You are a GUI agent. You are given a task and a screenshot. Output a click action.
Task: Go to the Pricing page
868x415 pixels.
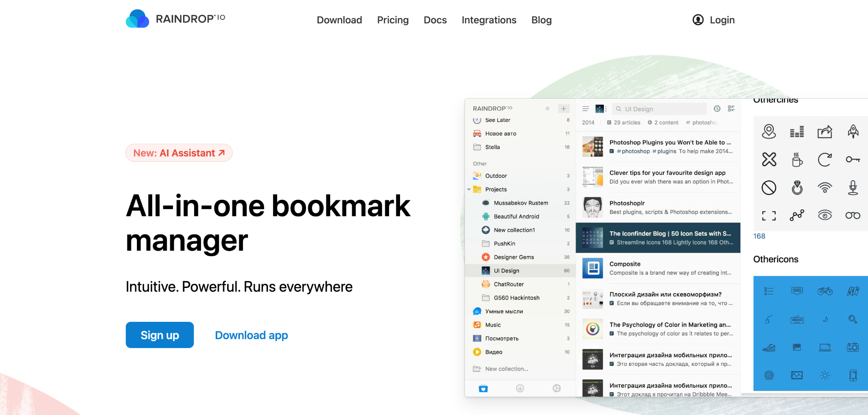click(393, 20)
